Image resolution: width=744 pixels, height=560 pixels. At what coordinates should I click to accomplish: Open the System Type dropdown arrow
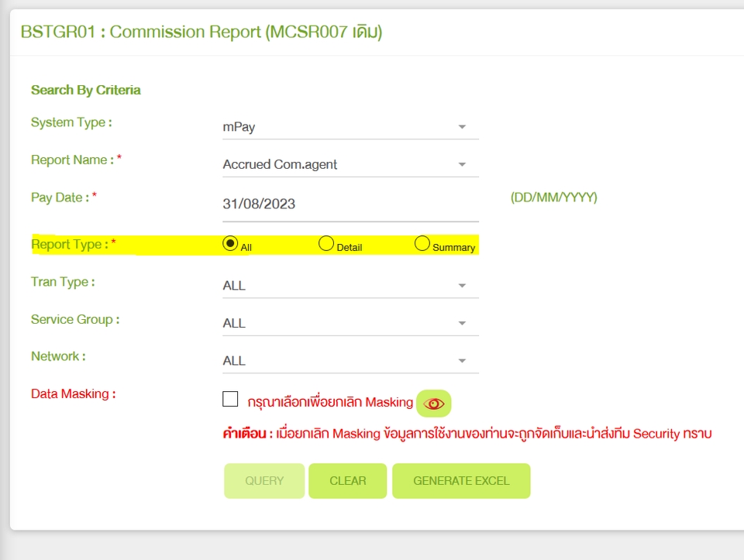pyautogui.click(x=463, y=126)
